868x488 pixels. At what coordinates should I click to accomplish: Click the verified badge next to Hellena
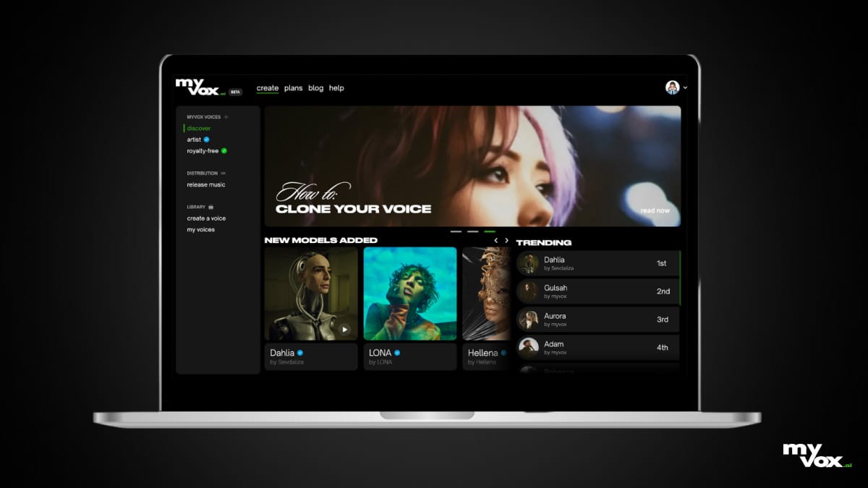[503, 353]
